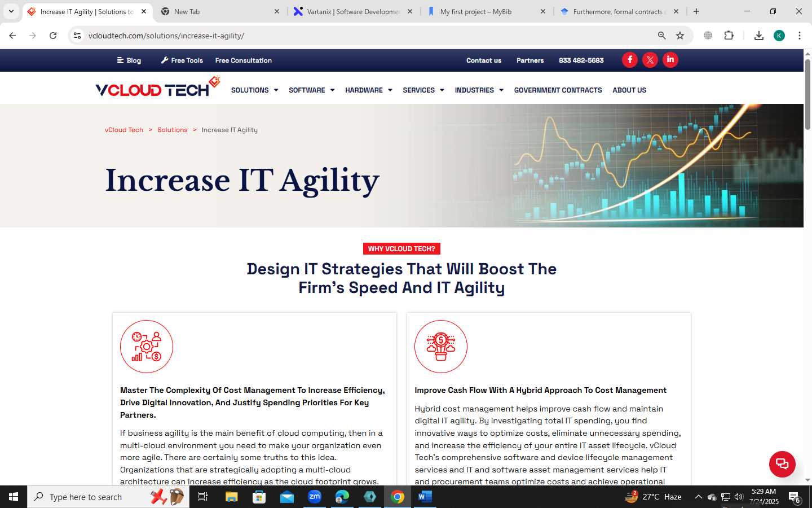Open the Partners link
This screenshot has width=812, height=508.
(530, 60)
